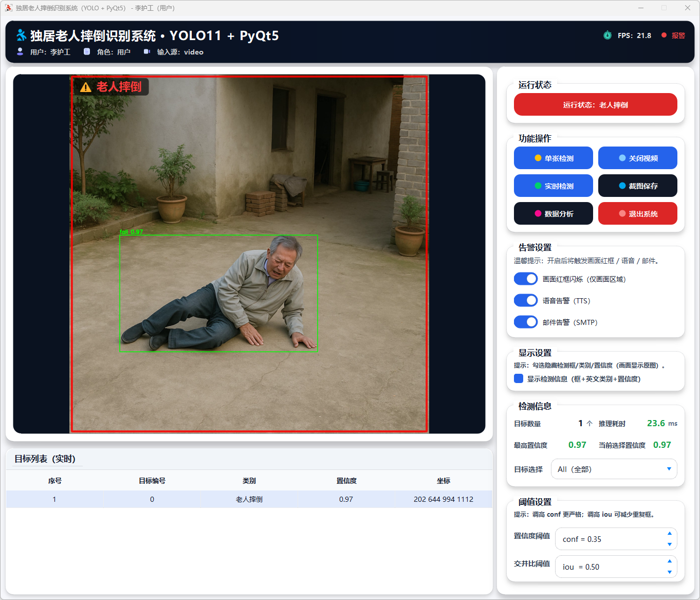Viewport: 700px width, 600px height.
Task: Click the warning triangle on the fall label
Action: click(x=86, y=87)
